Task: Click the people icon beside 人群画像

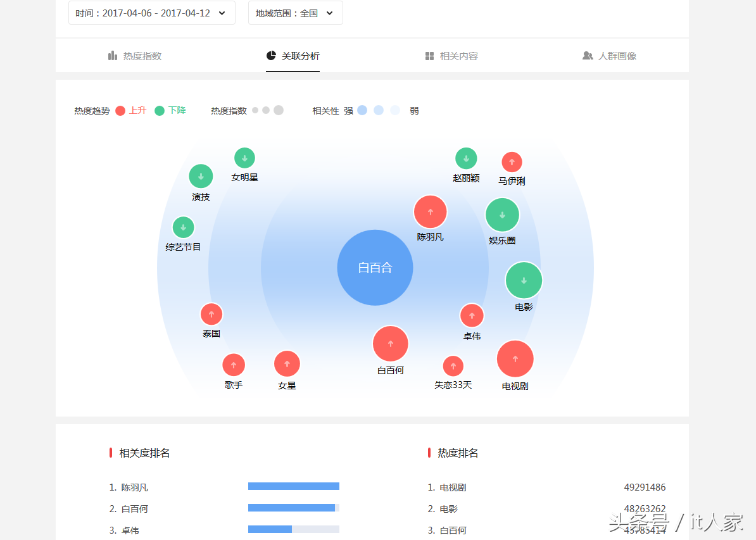Action: point(586,56)
